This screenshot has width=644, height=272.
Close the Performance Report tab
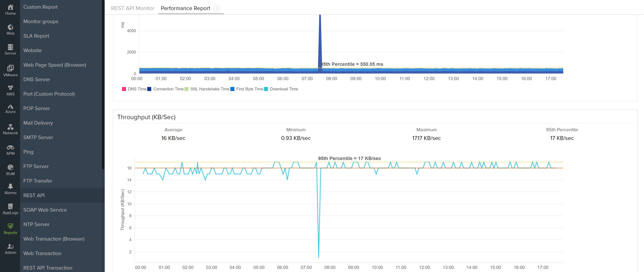coord(217,8)
